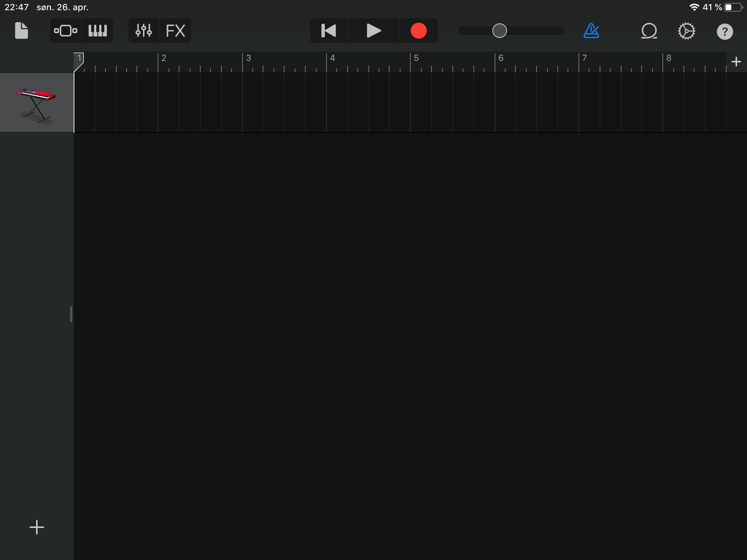Tap the track header resize handle
This screenshot has width=747, height=560.
point(71,314)
